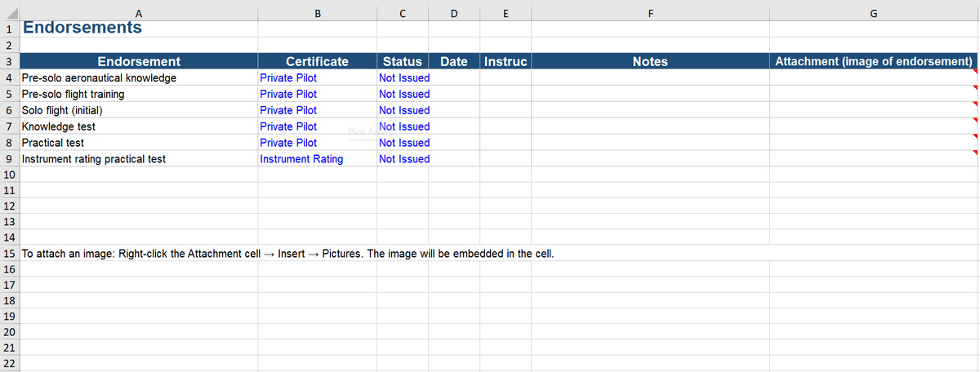Click the Endorsement column header cell

(x=139, y=61)
